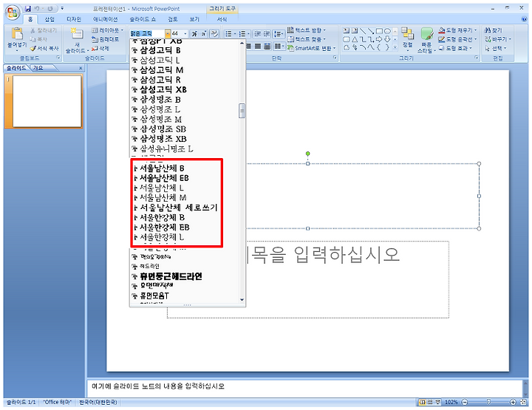Select the straight line shape
The width and height of the screenshot is (532, 410).
click(x=362, y=31)
